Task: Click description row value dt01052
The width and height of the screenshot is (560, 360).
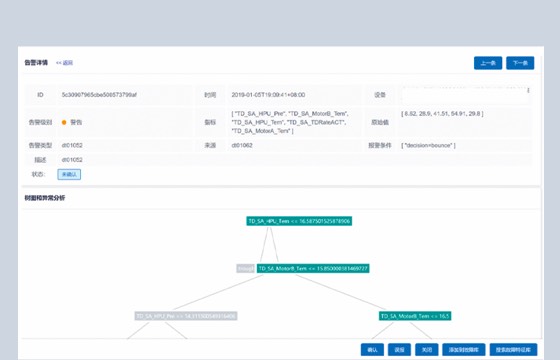Action: pyautogui.click(x=72, y=160)
